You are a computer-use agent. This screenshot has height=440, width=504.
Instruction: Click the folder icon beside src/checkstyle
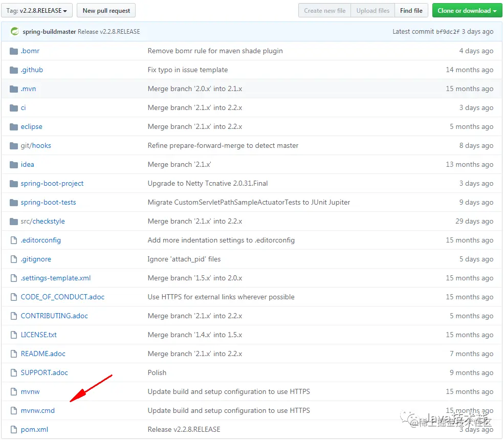pyautogui.click(x=14, y=222)
